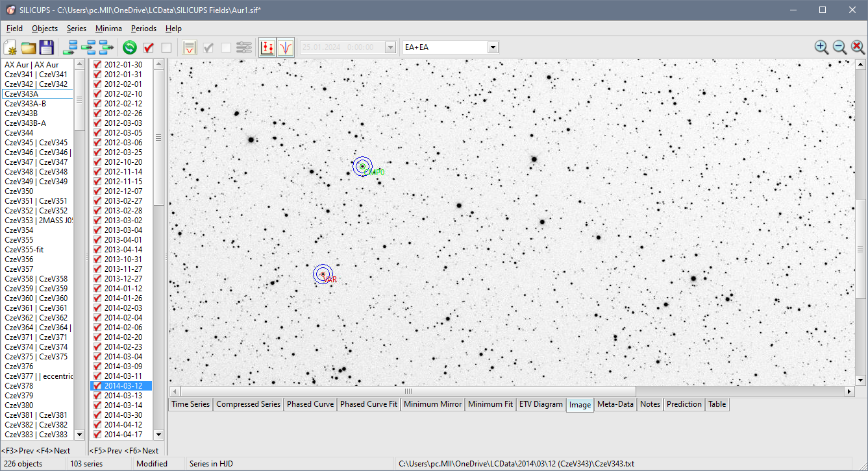Open settings sliders toolbar icon
The height and width of the screenshot is (471, 868).
pyautogui.click(x=244, y=47)
